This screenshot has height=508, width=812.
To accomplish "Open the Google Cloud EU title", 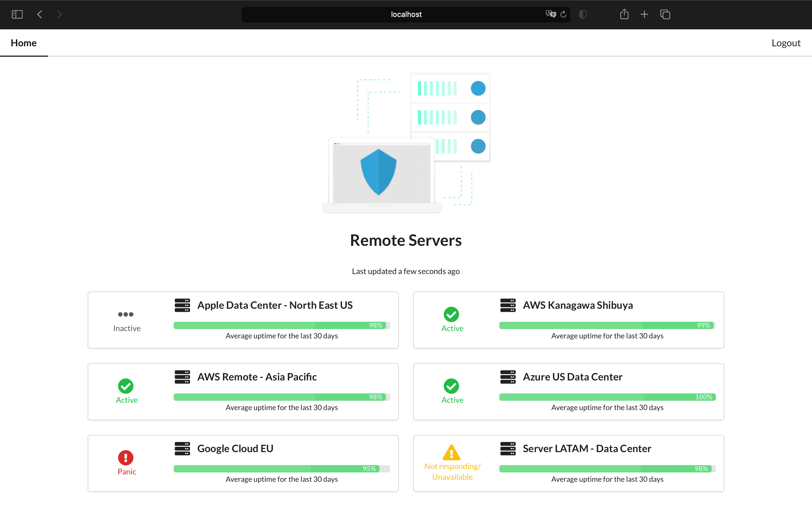I will tap(235, 448).
